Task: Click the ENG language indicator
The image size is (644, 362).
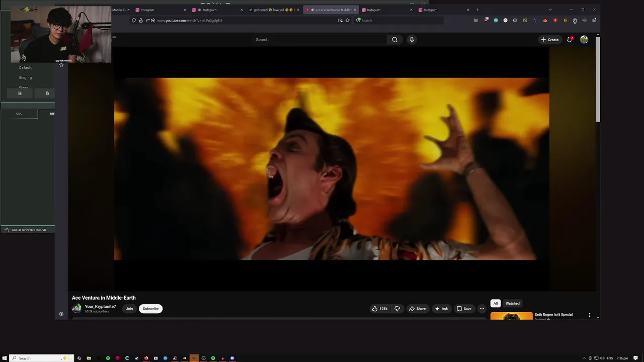Action: pyautogui.click(x=610, y=358)
